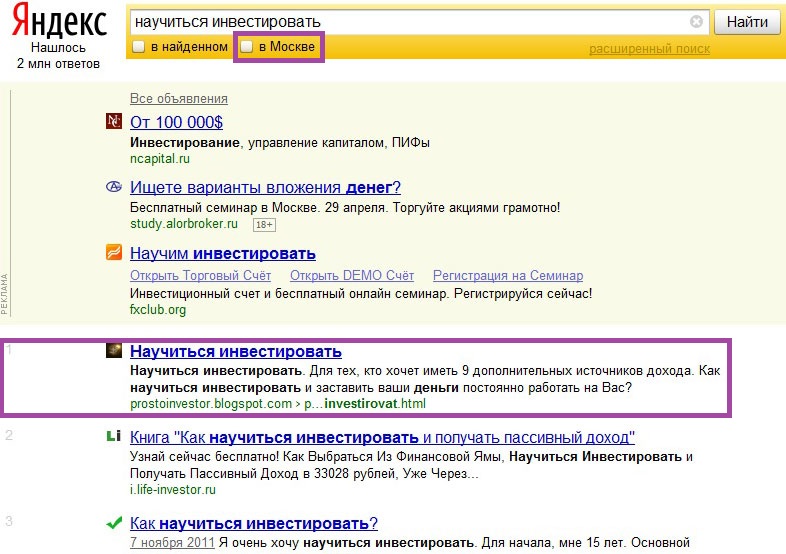Click the favicon of the prostoinvestor result
Image resolution: width=786 pixels, height=554 pixels.
pyautogui.click(x=114, y=350)
